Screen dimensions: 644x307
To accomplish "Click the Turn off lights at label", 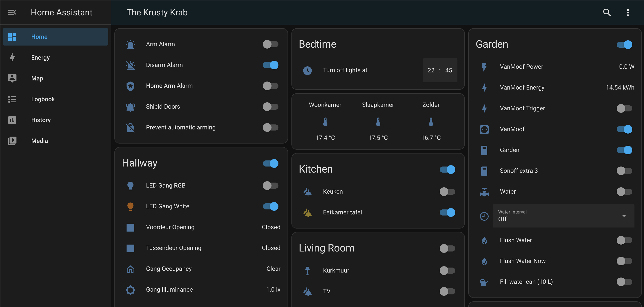I will point(345,70).
